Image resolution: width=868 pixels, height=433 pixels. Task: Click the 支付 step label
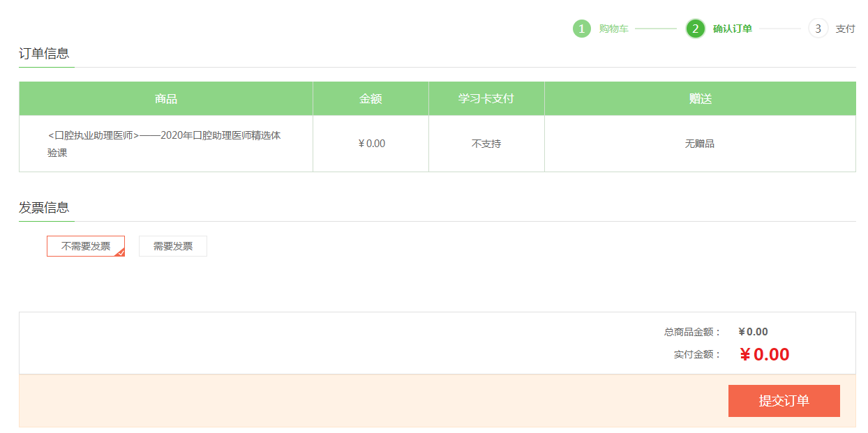[845, 29]
